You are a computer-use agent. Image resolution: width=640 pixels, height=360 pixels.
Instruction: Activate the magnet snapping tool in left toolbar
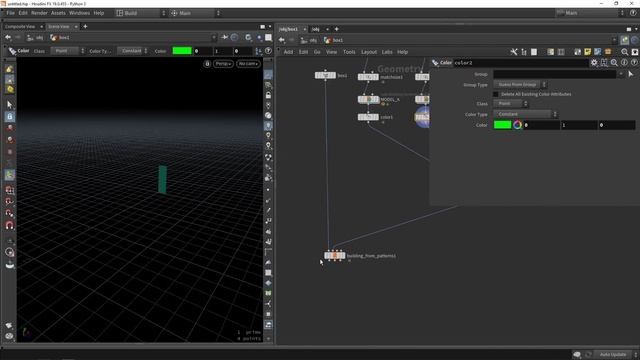(x=10, y=225)
